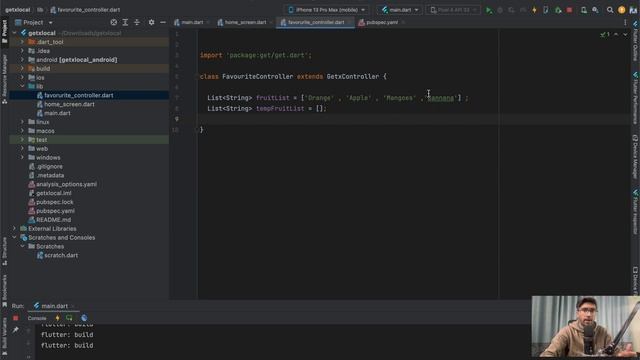Click the FavouriteController class name
The height and width of the screenshot is (360, 640).
[x=258, y=77]
